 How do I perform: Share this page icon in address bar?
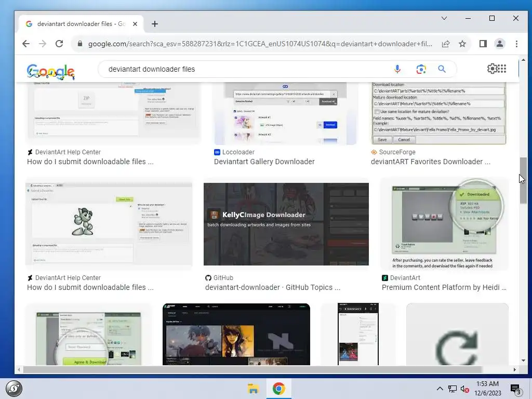(446, 44)
